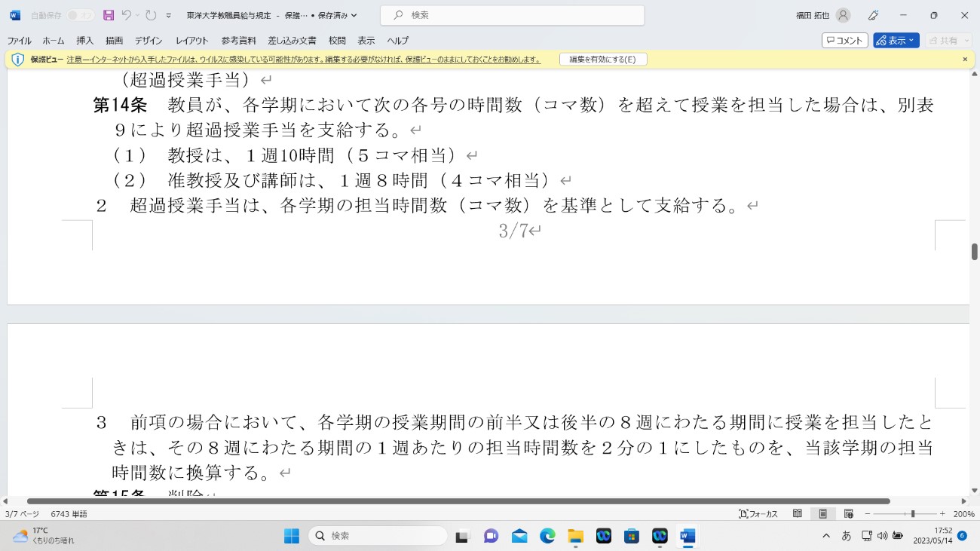
Task: Switch to Read Mode via status bar icon
Action: point(797,513)
